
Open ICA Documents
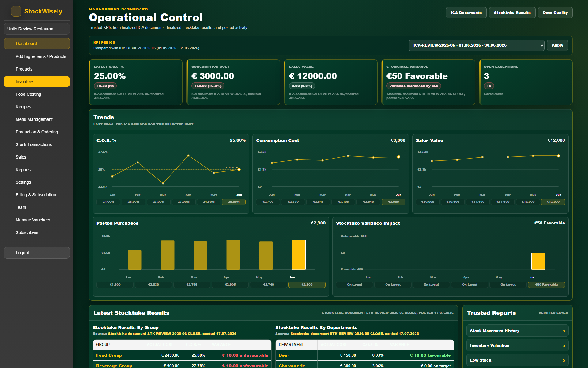pos(466,13)
